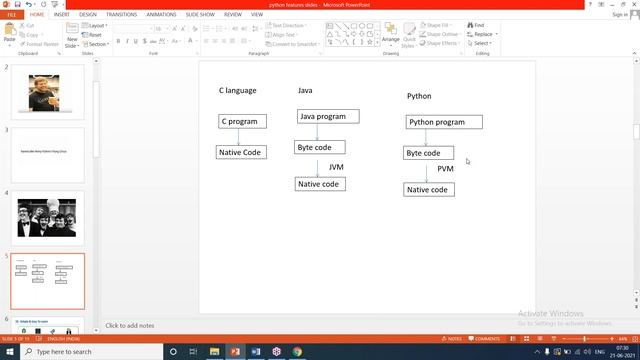Click Sign in link
This screenshot has width=640, height=360.
coord(620,15)
